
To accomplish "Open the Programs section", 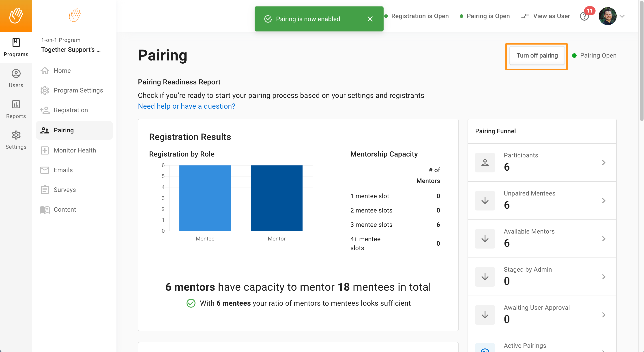I will (x=16, y=47).
